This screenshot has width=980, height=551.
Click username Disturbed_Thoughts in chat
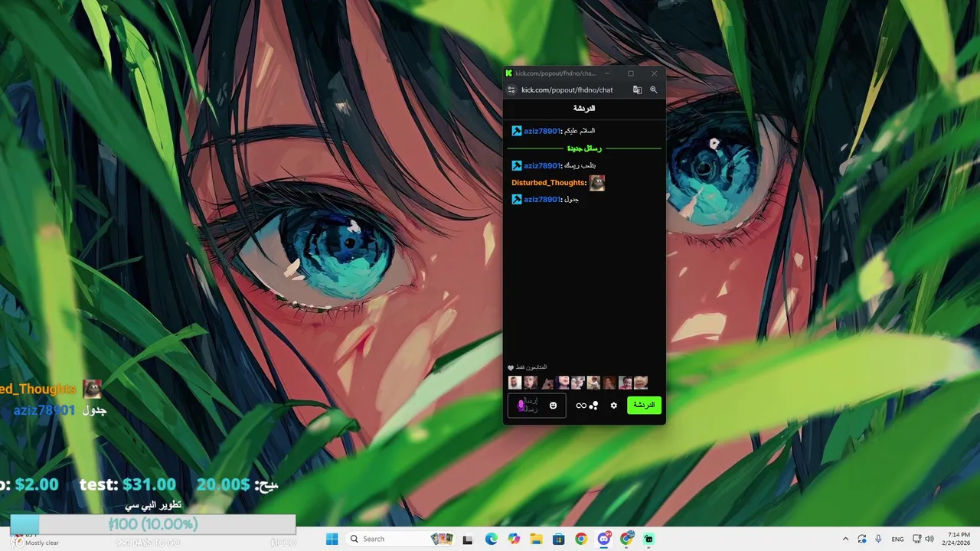548,183
